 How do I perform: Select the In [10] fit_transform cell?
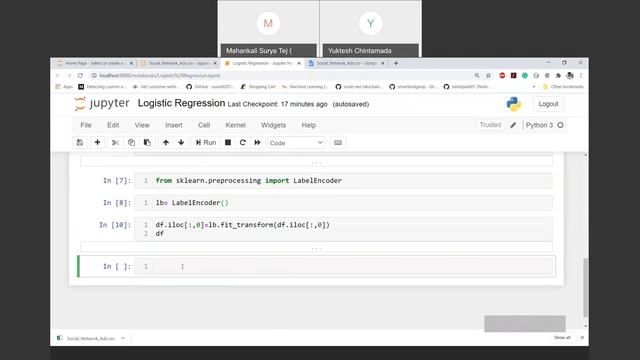[344, 229]
